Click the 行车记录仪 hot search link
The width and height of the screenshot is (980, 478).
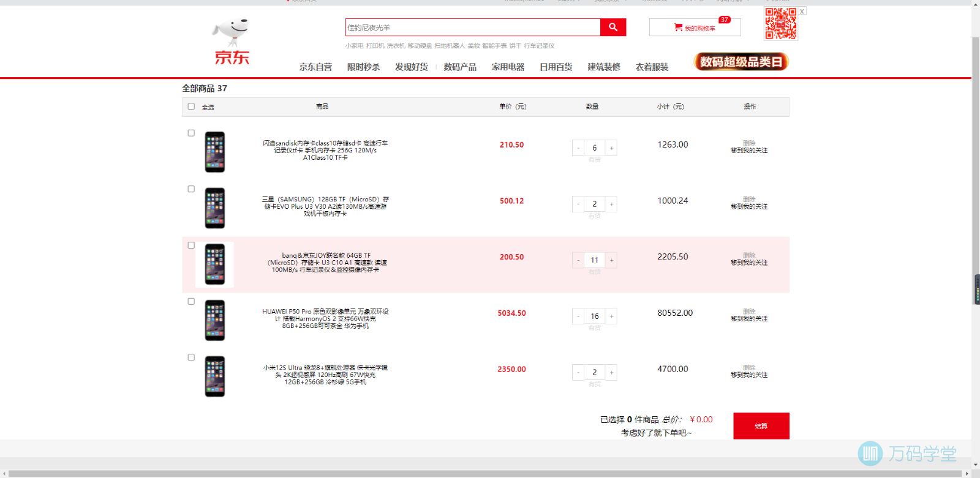(x=539, y=46)
